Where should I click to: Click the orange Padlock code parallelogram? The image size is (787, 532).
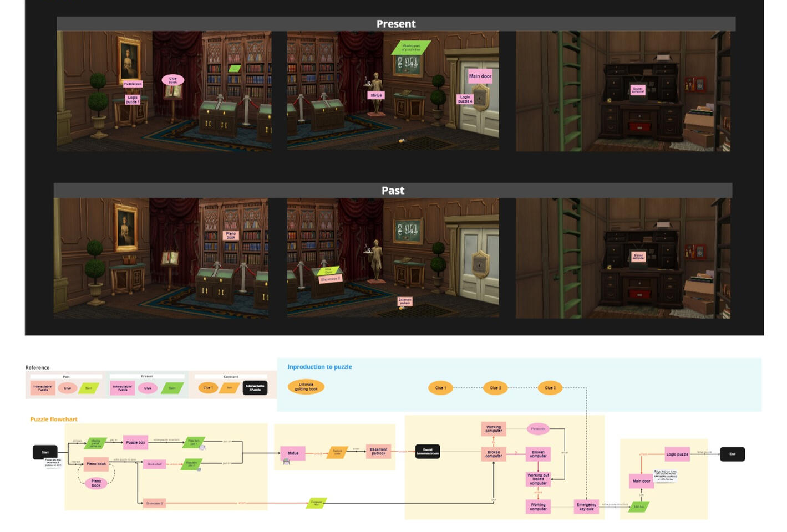337,452
